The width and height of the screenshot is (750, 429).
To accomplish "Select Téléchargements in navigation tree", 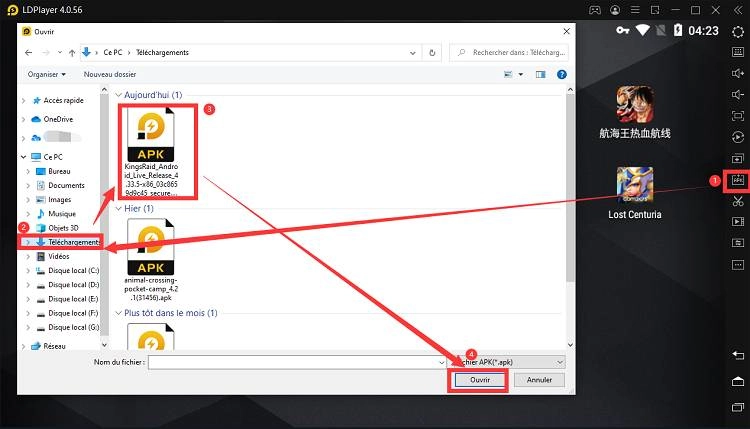I will [x=74, y=242].
